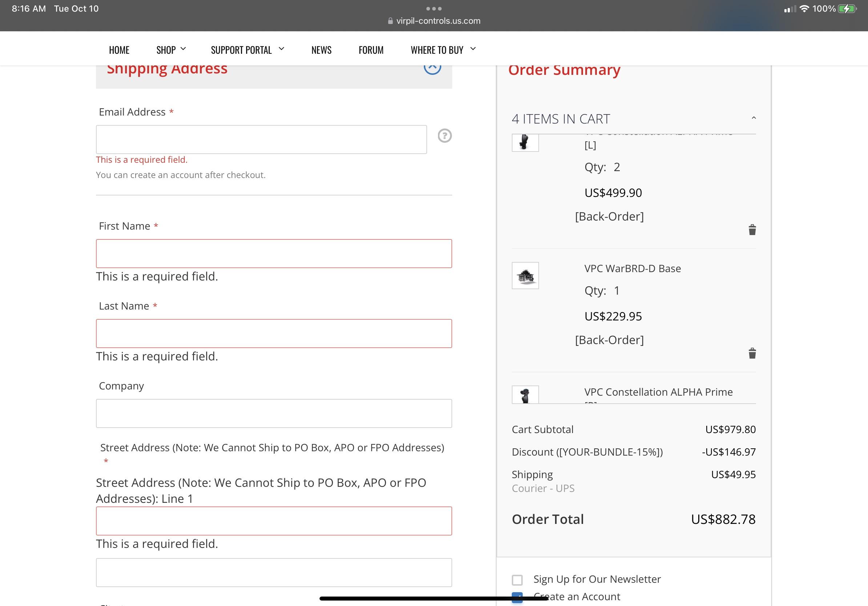Click the HOME navigation link
This screenshot has height=606, width=868.
coord(119,49)
